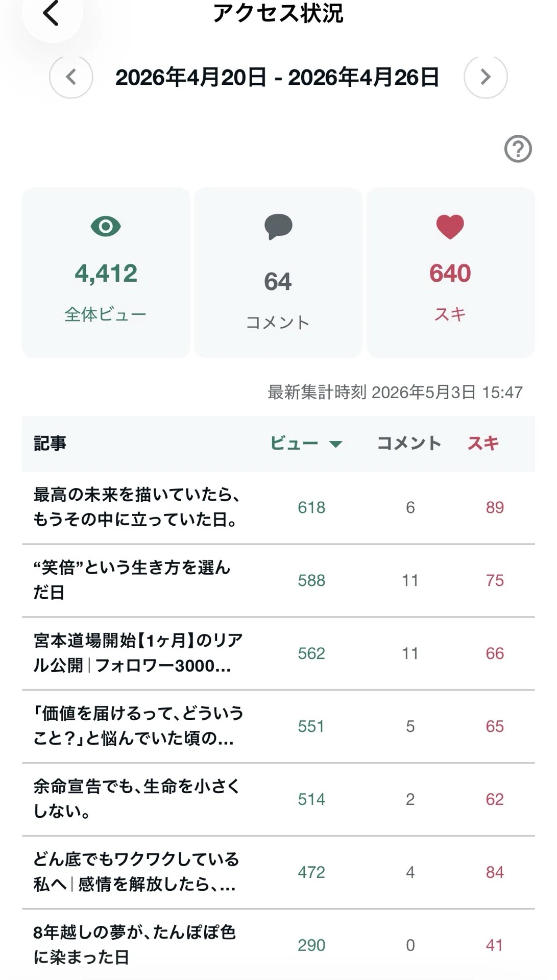This screenshot has width=557, height=980.
Task: Sort by コメント column header
Action: point(409,443)
